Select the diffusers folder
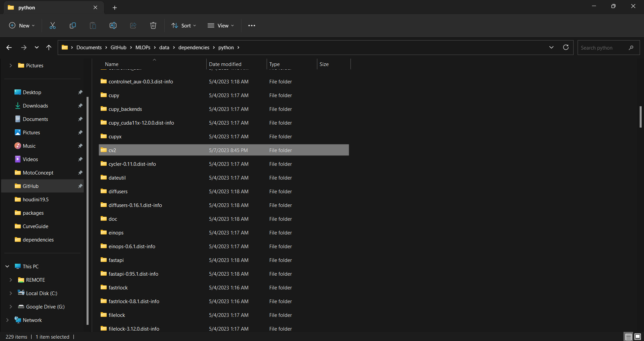Screen dimensions: 644x341 pyautogui.click(x=118, y=192)
